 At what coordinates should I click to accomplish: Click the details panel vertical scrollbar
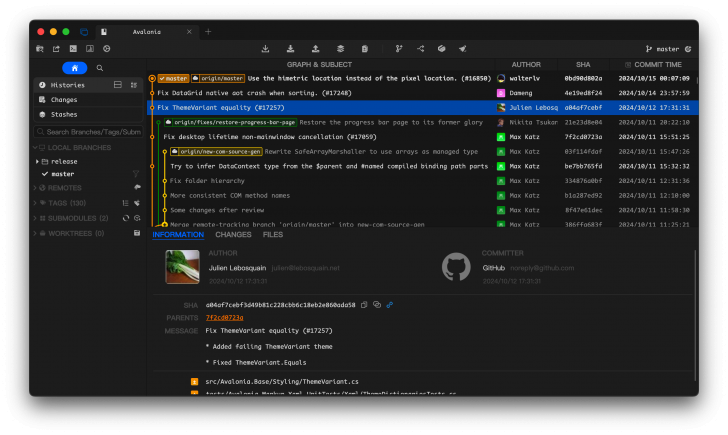click(695, 316)
